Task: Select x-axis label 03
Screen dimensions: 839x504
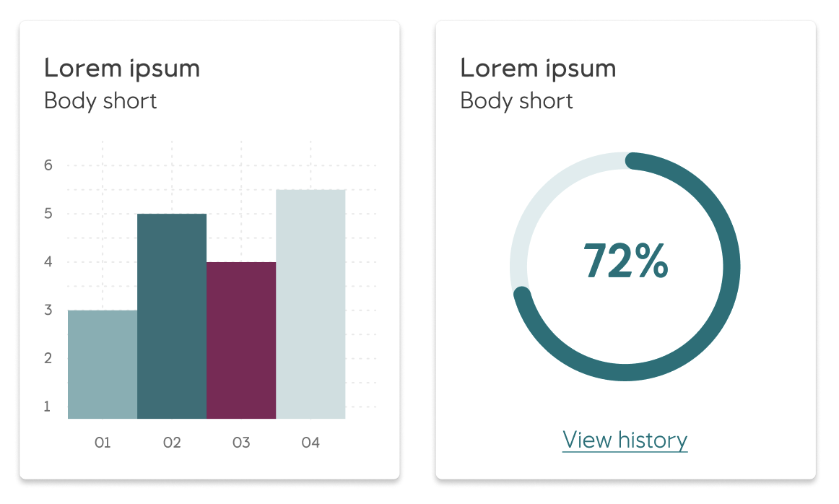Action: point(241,443)
